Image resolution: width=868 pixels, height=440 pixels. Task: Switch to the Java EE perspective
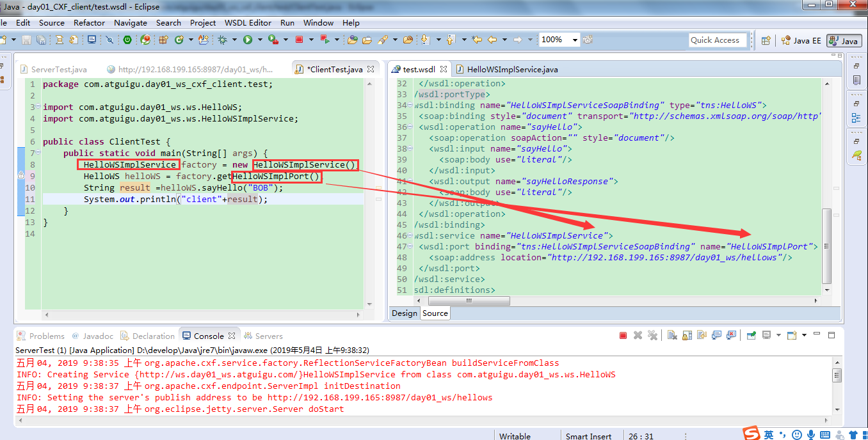coord(800,40)
